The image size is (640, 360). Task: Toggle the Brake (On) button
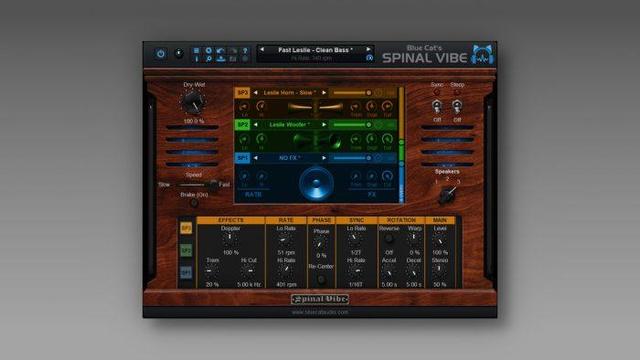coord(194,202)
